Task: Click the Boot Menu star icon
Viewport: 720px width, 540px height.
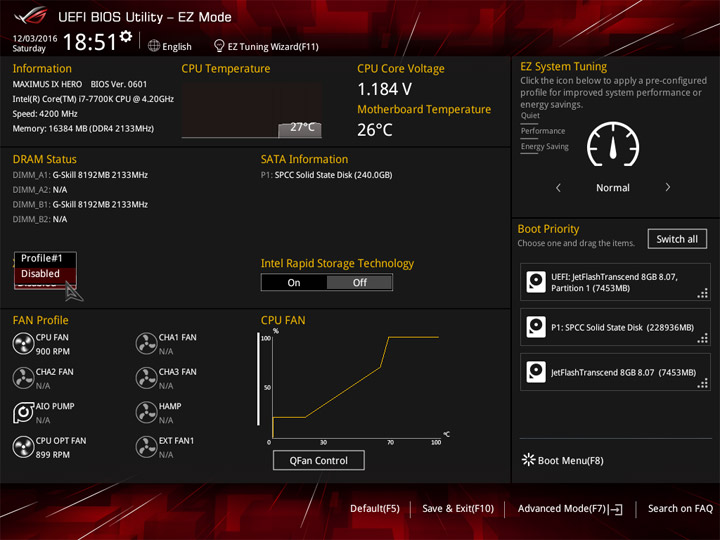Action: [x=529, y=460]
